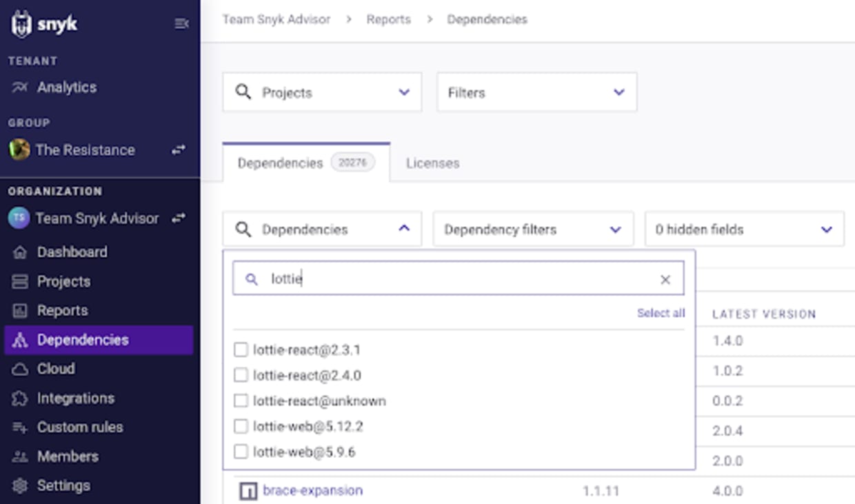Click latest version value 0.0.2
The image size is (855, 504).
(727, 401)
